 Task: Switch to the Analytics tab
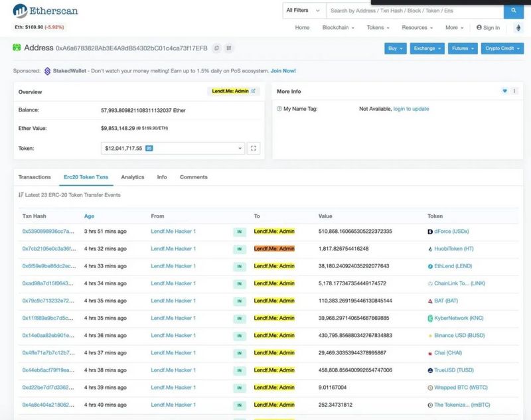point(133,177)
